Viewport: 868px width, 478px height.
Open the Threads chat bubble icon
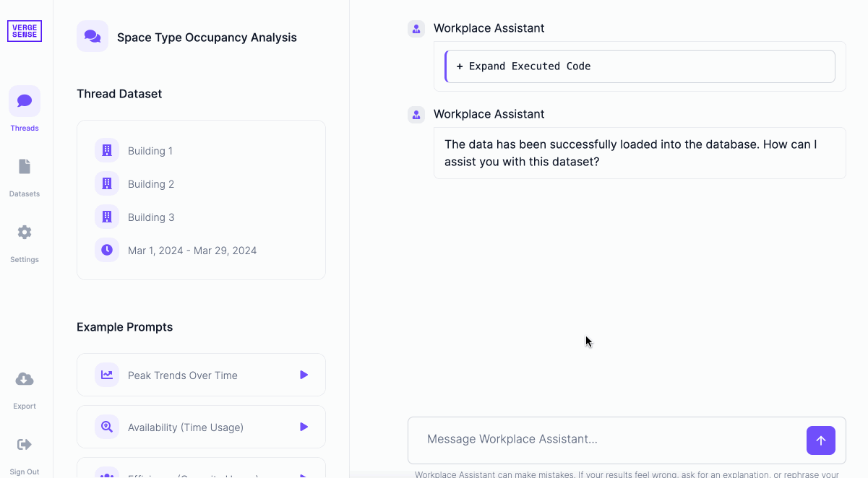pyautogui.click(x=25, y=101)
